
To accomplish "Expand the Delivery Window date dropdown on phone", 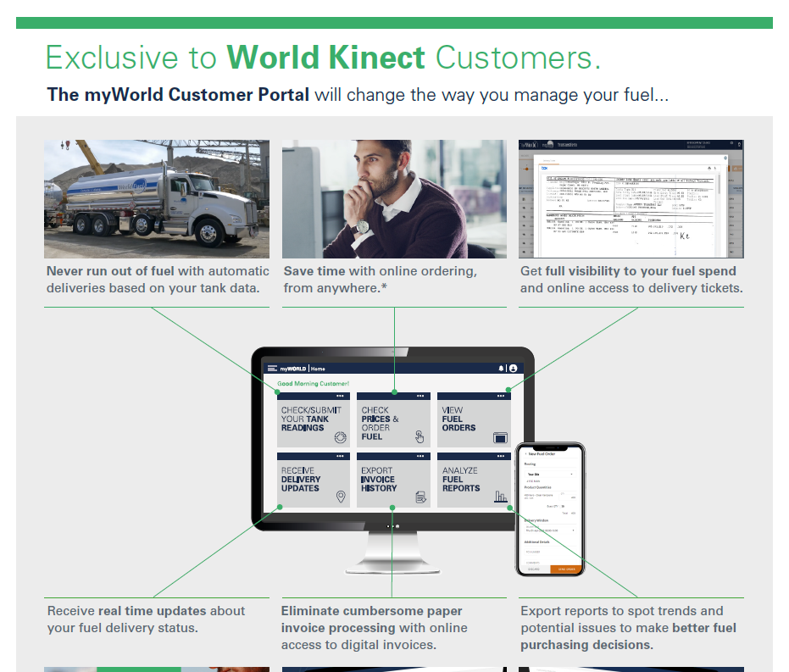I will click(x=550, y=530).
